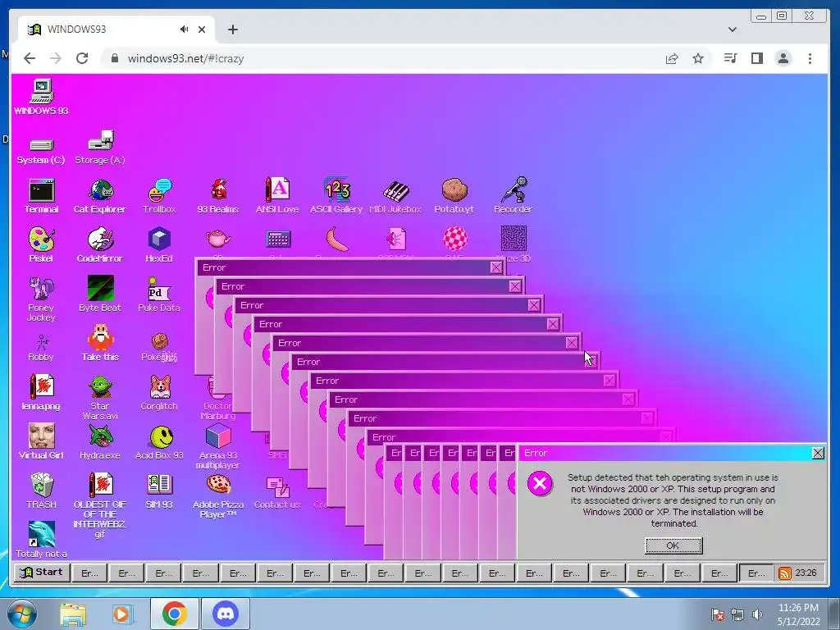Open Chrome media controls icon
Viewport: 840px width, 630px height.
pyautogui.click(x=730, y=58)
